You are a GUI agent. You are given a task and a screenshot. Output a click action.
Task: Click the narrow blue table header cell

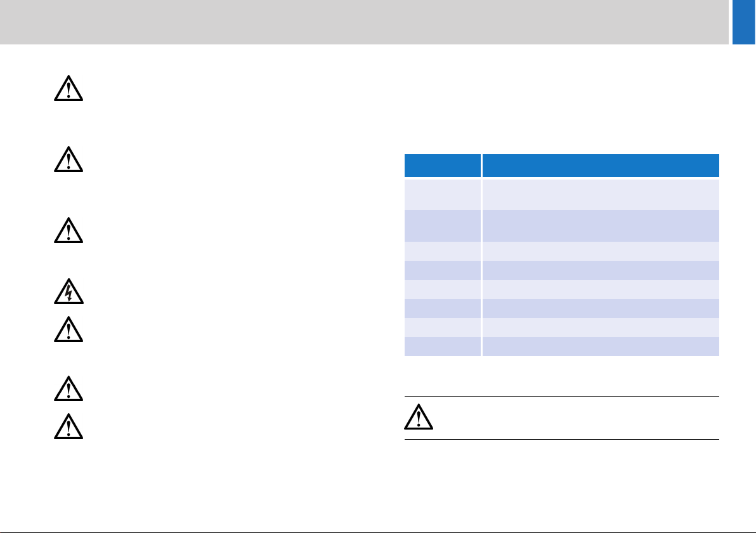(x=442, y=166)
